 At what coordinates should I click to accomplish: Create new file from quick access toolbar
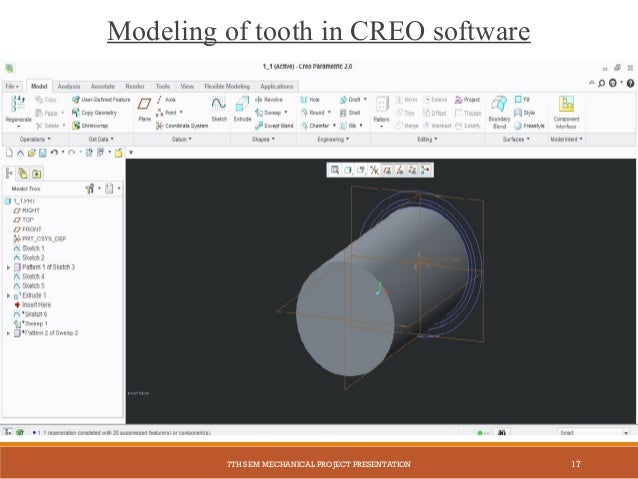(x=9, y=153)
